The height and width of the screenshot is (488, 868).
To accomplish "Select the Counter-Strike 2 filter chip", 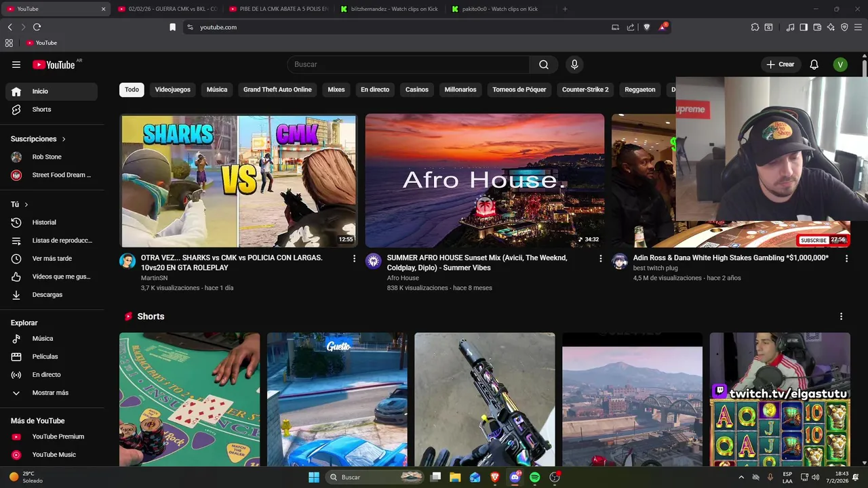I will pyautogui.click(x=585, y=89).
